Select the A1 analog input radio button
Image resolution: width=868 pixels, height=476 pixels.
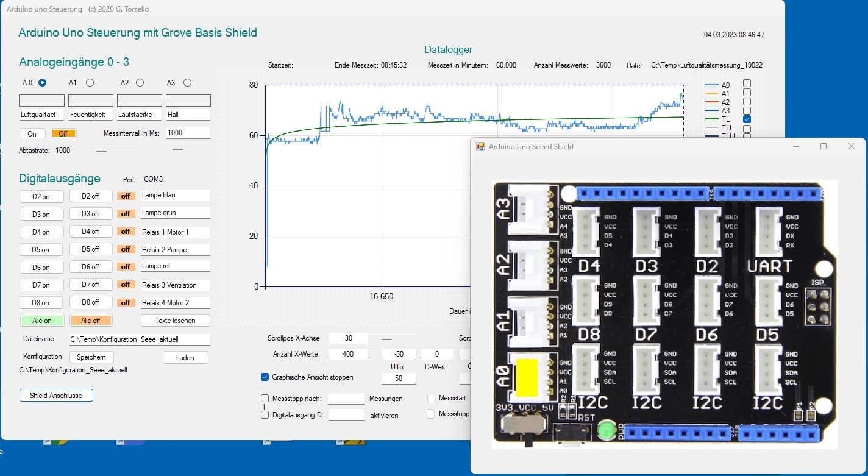point(90,83)
